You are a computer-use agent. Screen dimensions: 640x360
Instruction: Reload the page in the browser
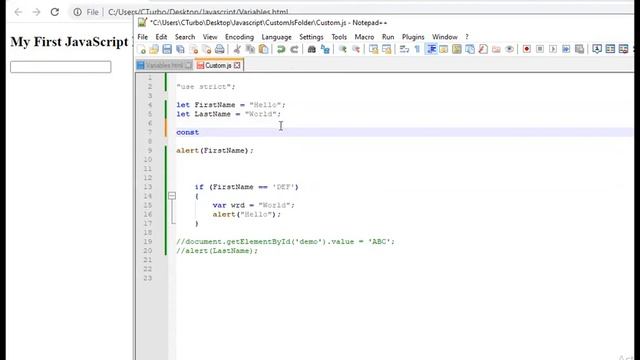(55, 12)
